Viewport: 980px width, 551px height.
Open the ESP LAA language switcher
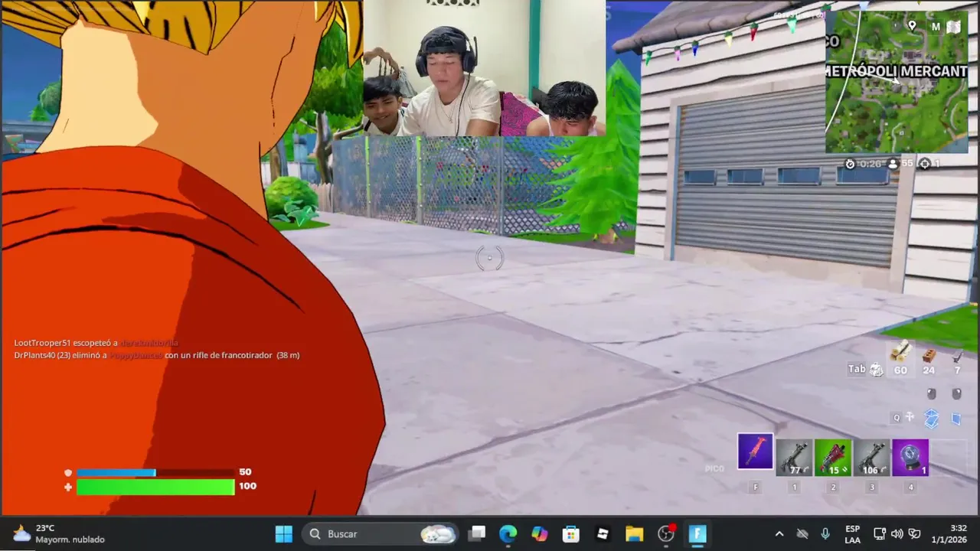852,534
